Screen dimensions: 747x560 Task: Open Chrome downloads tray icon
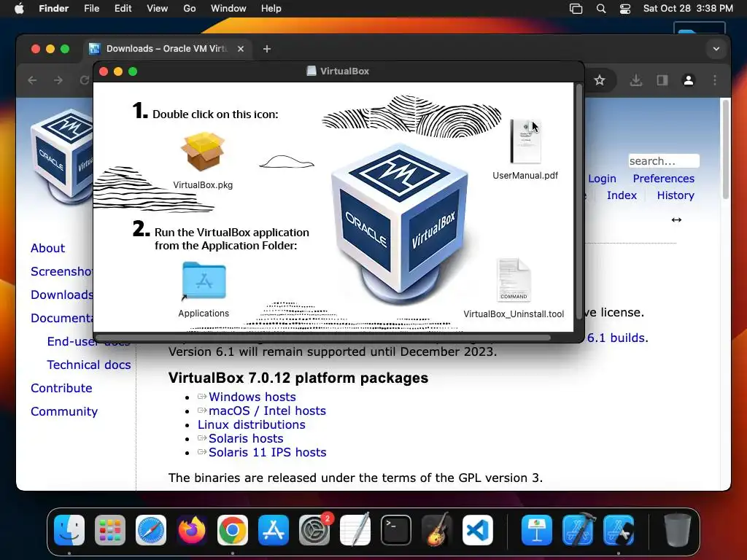636,80
